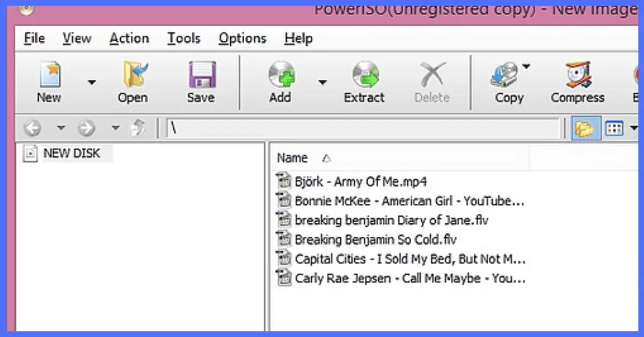Select Breaking Benjamin So Cold.flv
Image resolution: width=644 pixels, height=337 pixels.
pyautogui.click(x=376, y=239)
